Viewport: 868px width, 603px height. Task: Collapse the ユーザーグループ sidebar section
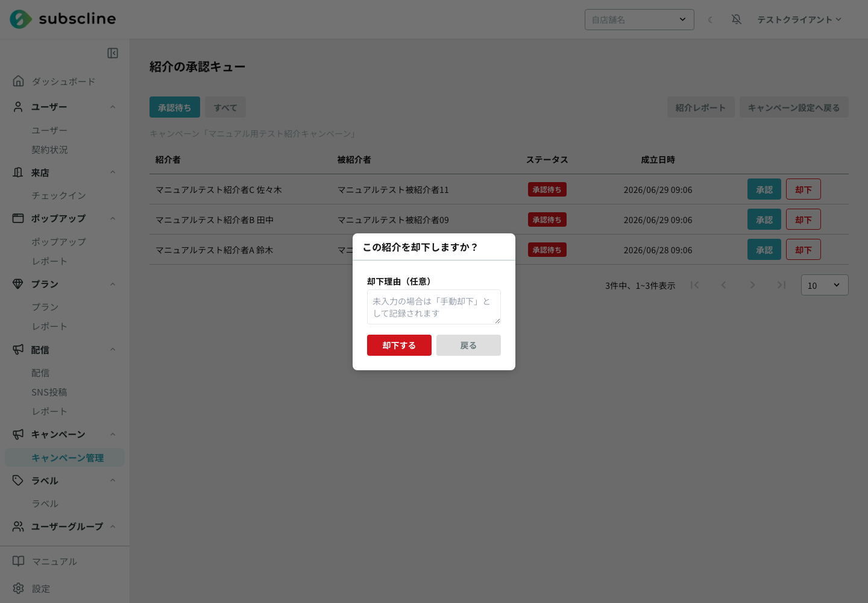pyautogui.click(x=113, y=526)
